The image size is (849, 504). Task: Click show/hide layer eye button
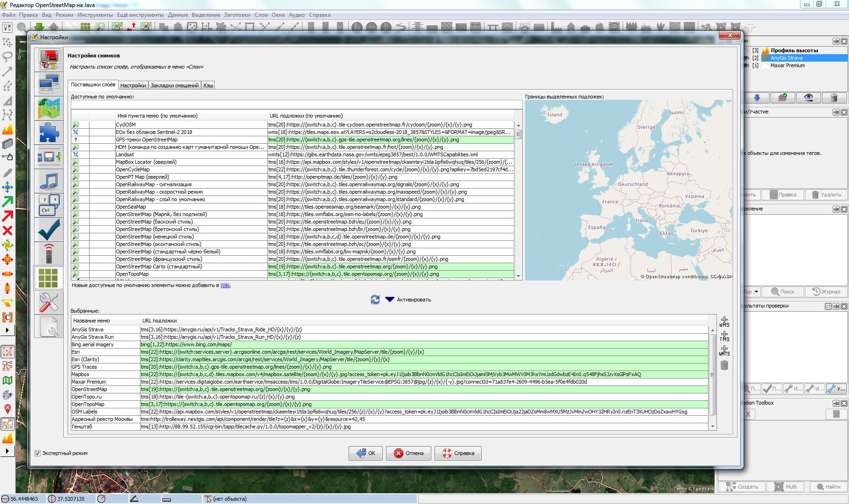(x=808, y=98)
